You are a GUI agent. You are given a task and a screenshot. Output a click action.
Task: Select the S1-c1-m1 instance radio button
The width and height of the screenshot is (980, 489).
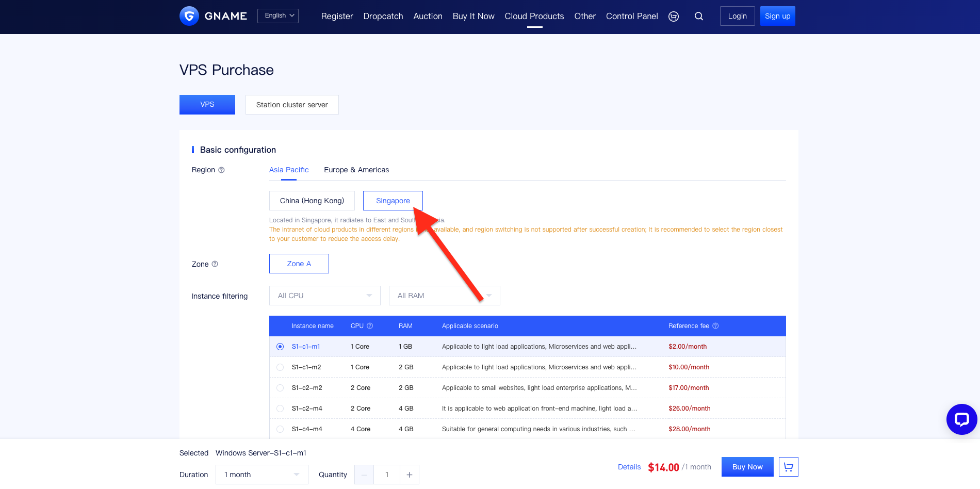(x=280, y=347)
